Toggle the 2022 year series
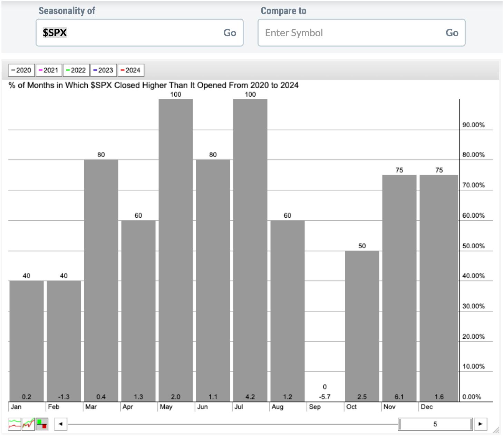The height and width of the screenshot is (436, 504). pyautogui.click(x=76, y=70)
